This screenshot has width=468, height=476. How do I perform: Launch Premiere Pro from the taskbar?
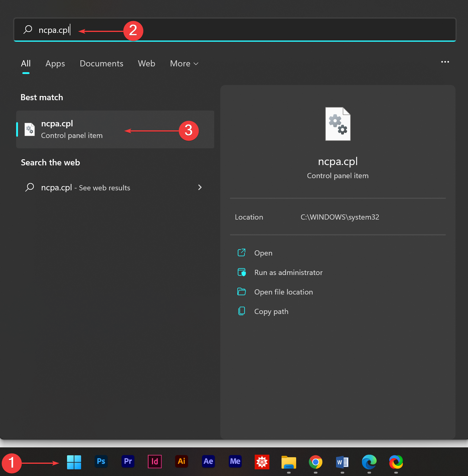(x=128, y=462)
